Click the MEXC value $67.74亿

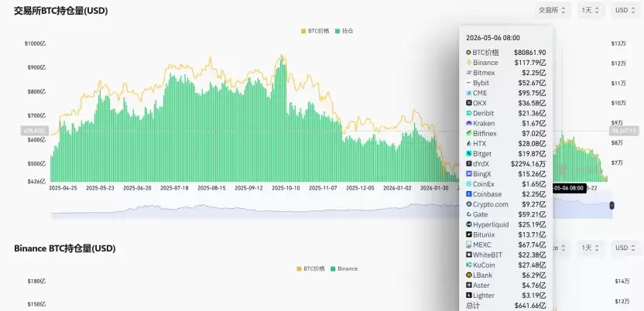tap(532, 245)
